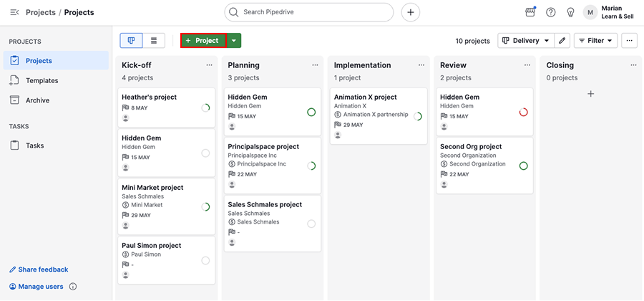Open the help question mark icon
This screenshot has height=301, width=644.
[550, 12]
